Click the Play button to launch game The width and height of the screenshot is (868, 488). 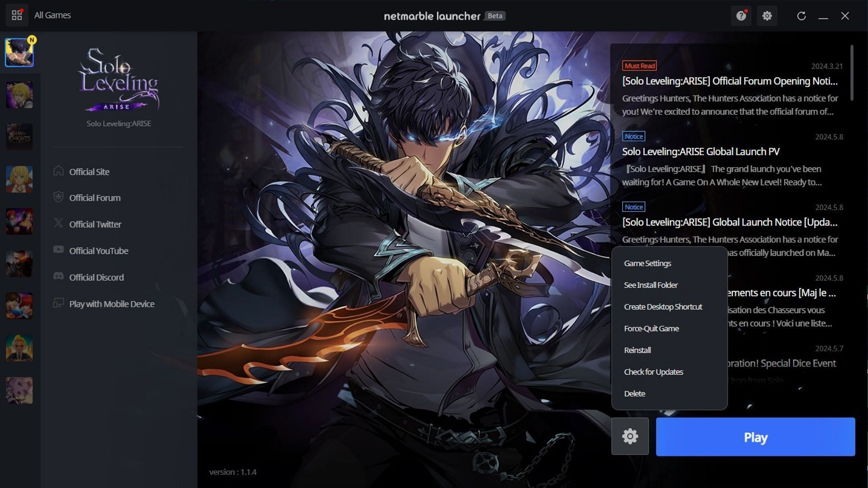point(755,437)
